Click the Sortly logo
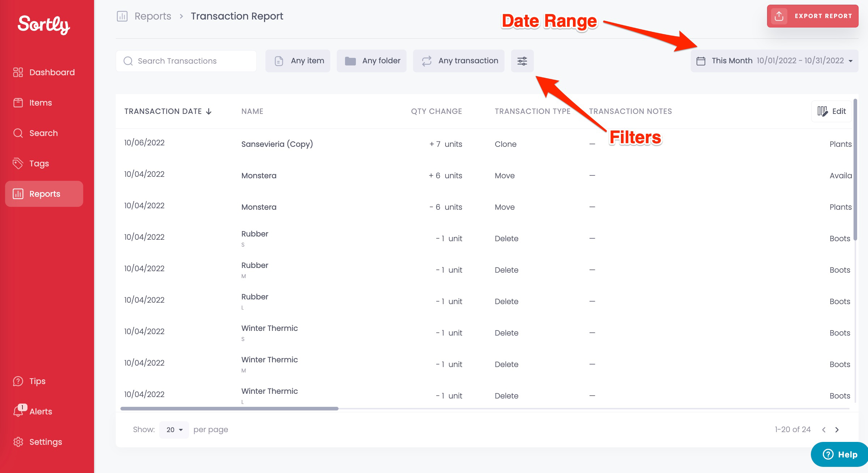868x473 pixels. click(x=44, y=25)
